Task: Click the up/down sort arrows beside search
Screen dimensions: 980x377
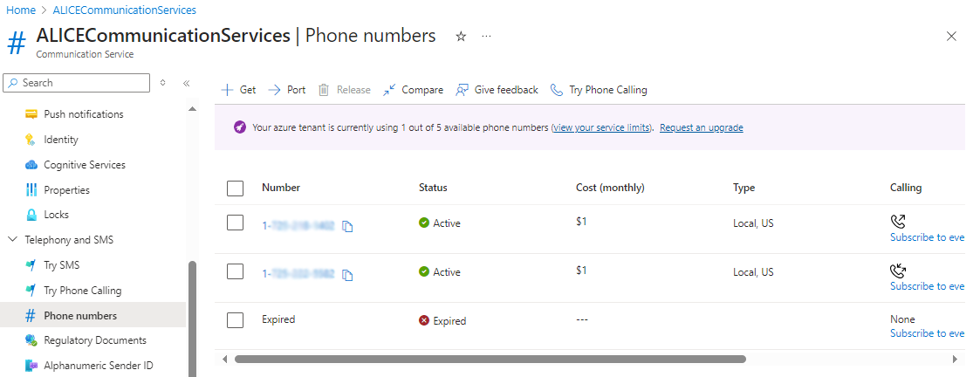Action: point(162,83)
